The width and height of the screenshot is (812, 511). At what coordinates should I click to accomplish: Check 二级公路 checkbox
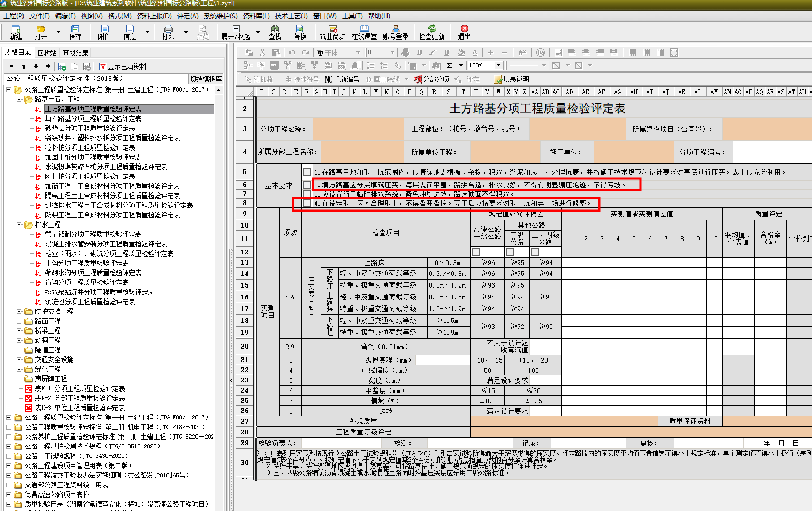click(510, 252)
